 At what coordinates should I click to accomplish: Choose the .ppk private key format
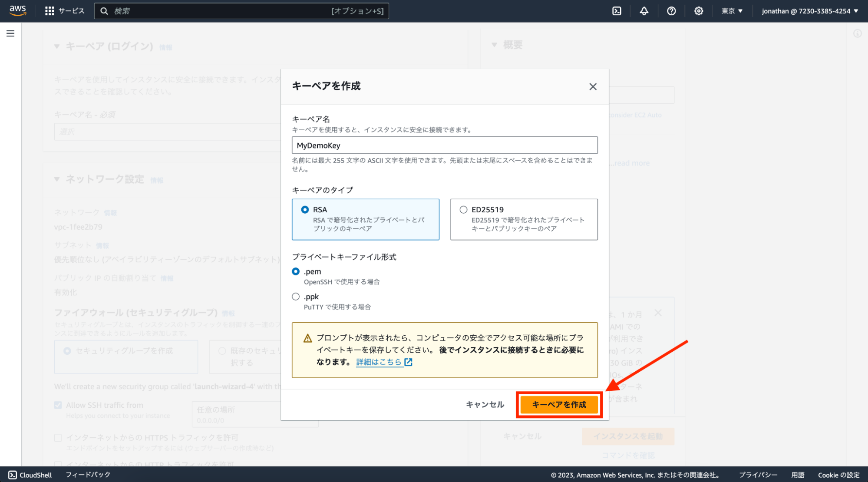(x=296, y=297)
